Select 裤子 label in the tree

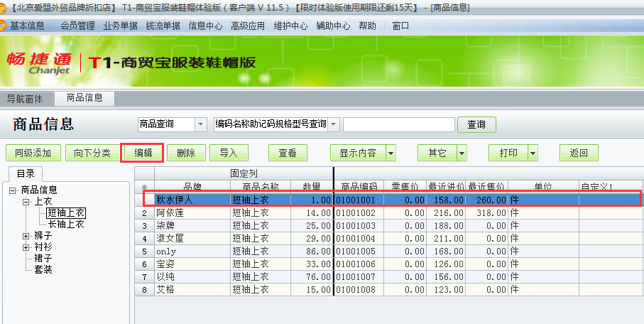(x=43, y=236)
